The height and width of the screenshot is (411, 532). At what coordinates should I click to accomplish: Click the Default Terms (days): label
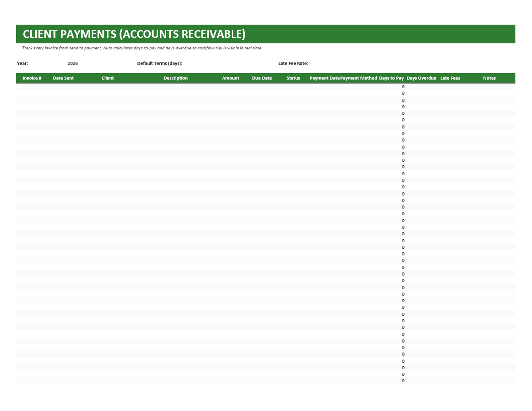pos(160,63)
